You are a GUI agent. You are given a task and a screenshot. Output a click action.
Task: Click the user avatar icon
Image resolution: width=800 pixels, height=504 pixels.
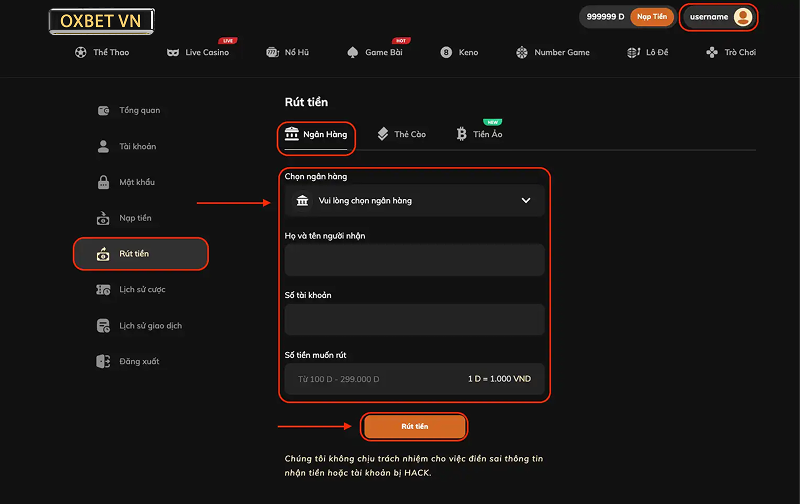(742, 17)
